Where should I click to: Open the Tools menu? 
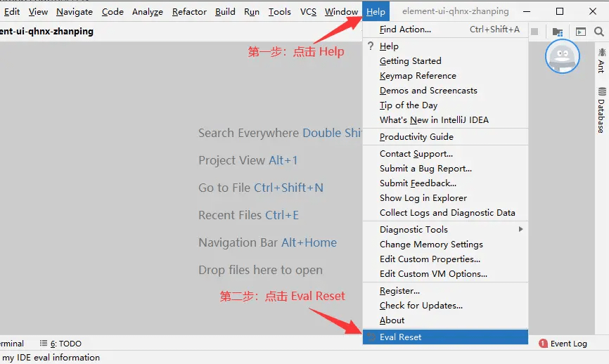click(280, 12)
